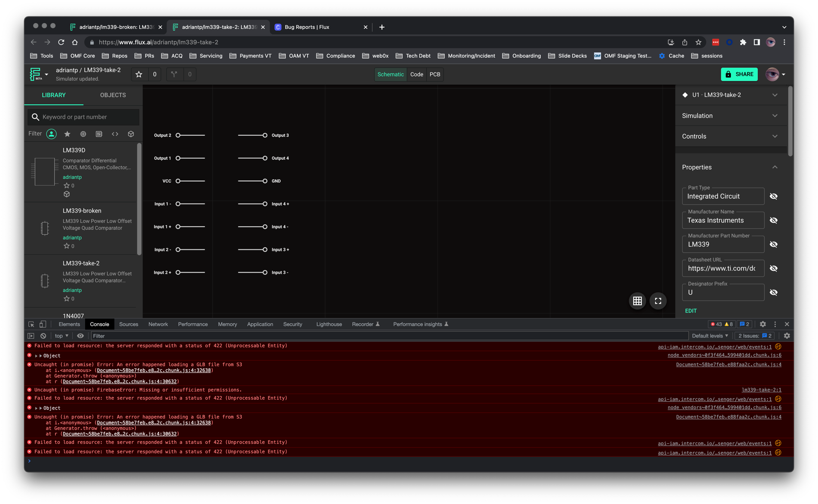Click the 2 Issues button
818x504 pixels.
coord(755,336)
